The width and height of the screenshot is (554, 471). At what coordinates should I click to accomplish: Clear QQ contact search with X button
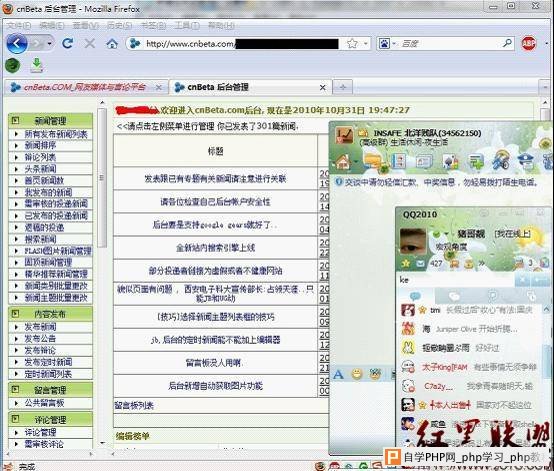pos(522,280)
